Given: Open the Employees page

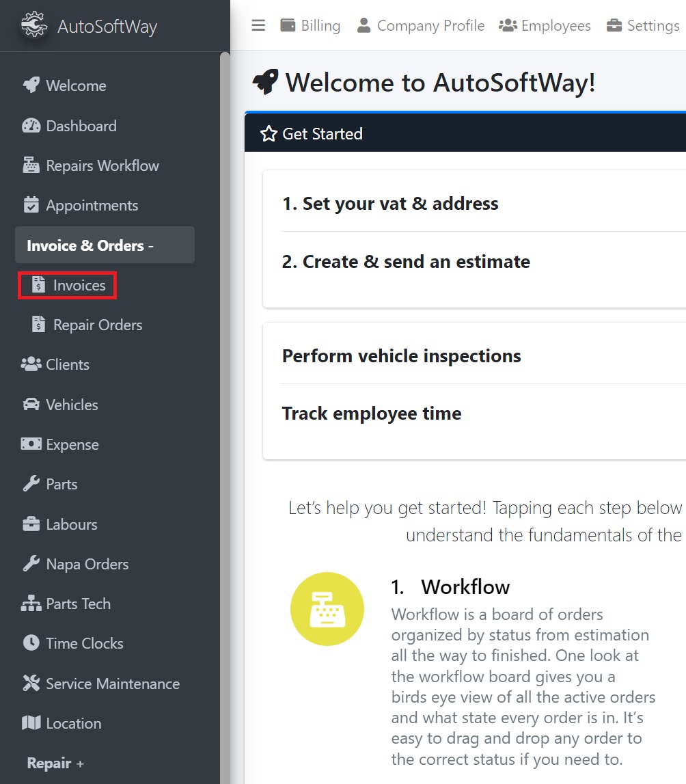Looking at the screenshot, I should pos(545,25).
